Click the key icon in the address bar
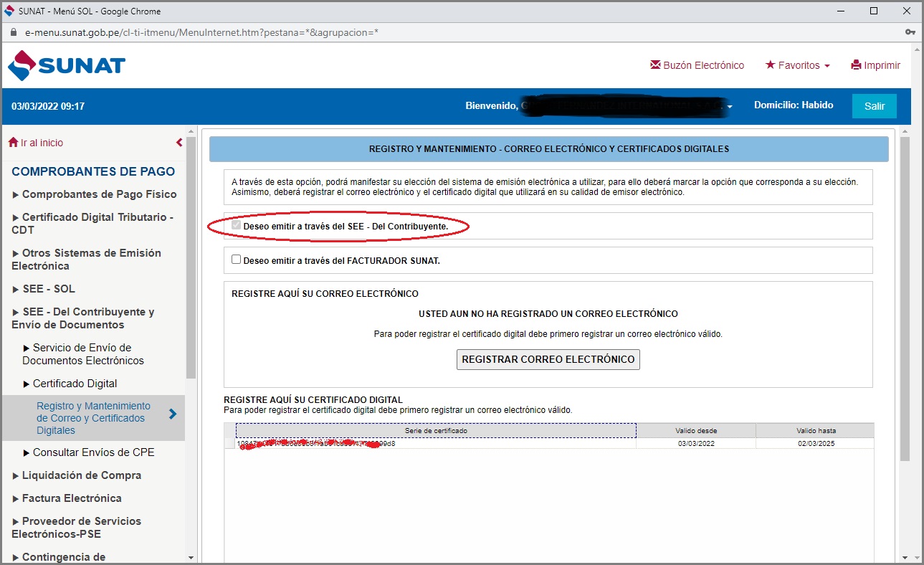The image size is (924, 565). coord(910,32)
